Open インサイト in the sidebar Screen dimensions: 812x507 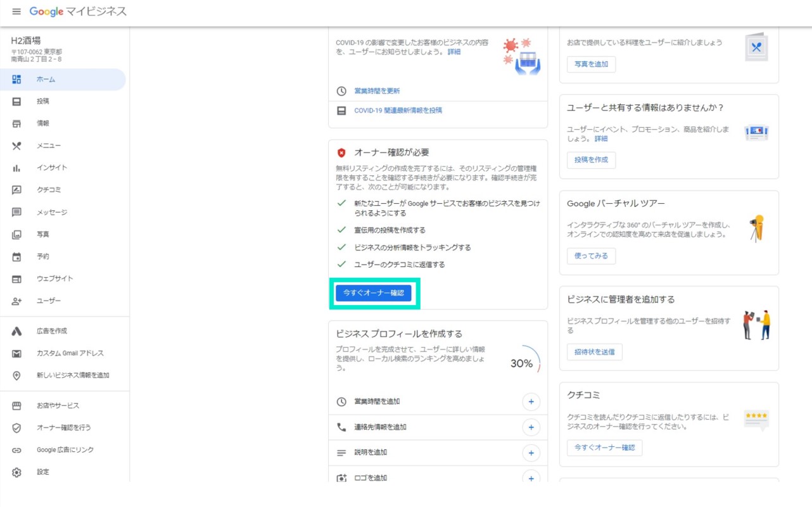(x=63, y=168)
